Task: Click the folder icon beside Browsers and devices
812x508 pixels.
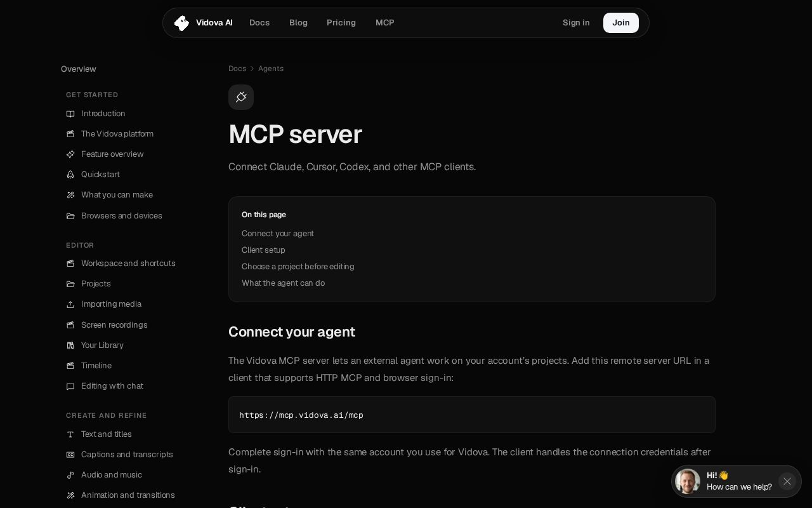Action: click(x=70, y=216)
